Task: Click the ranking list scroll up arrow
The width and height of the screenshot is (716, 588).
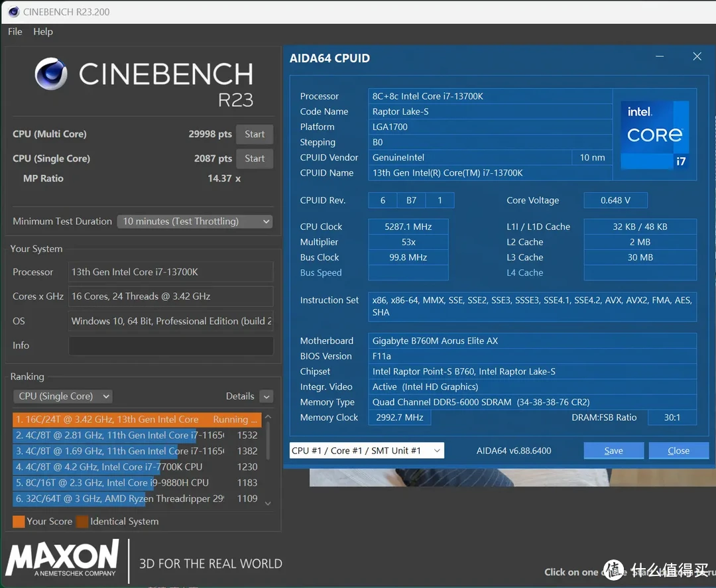Action: [268, 417]
